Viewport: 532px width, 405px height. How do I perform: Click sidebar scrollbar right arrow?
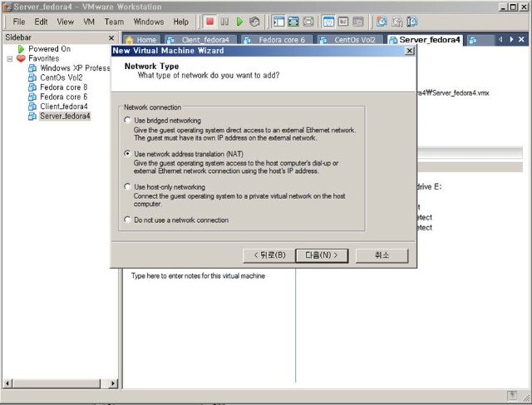click(x=113, y=383)
